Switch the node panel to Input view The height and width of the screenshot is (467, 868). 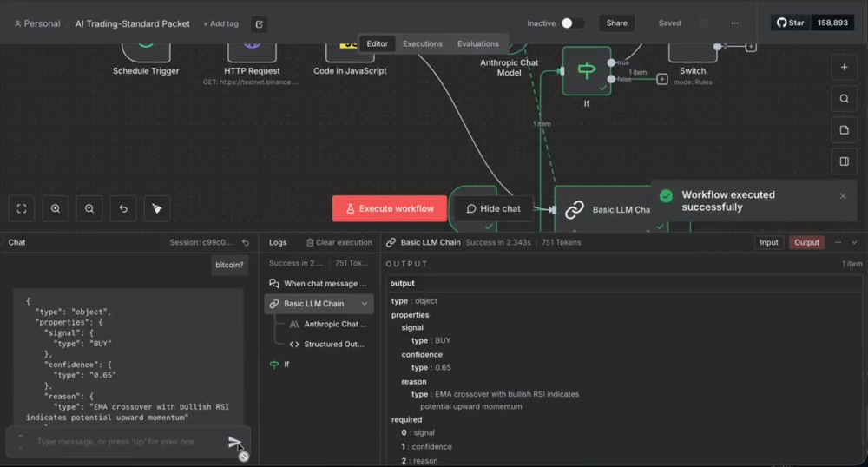pyautogui.click(x=768, y=242)
